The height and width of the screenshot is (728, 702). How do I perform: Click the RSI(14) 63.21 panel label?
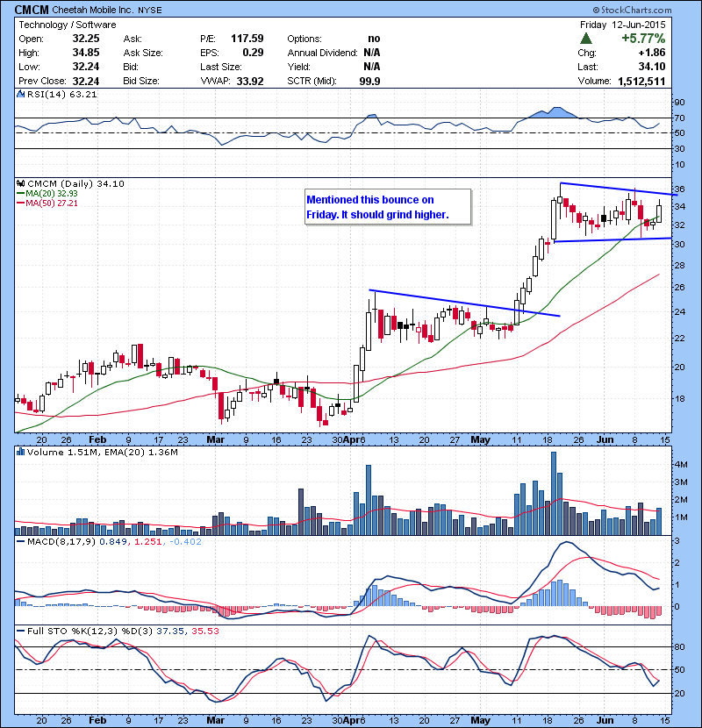click(61, 94)
